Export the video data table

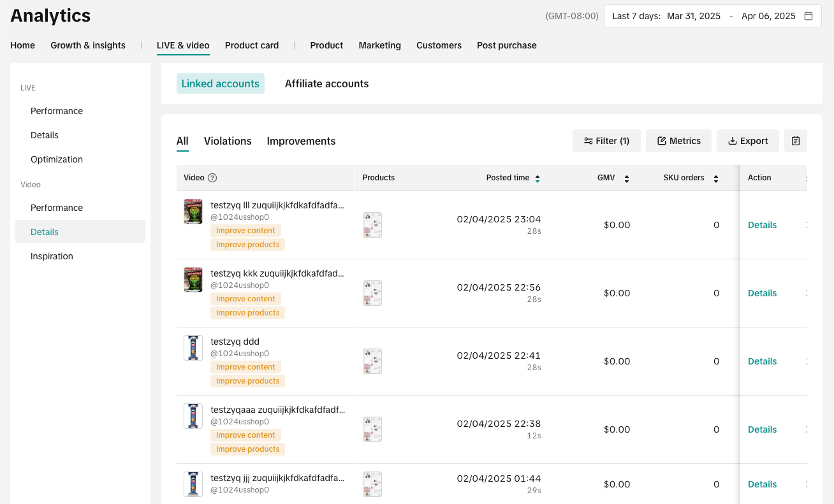747,141
